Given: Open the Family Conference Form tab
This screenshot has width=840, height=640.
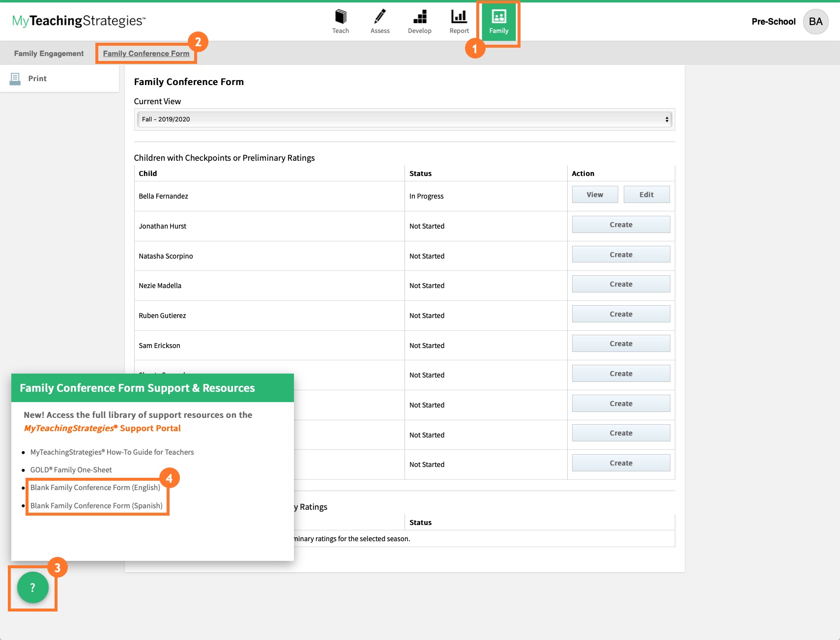Looking at the screenshot, I should [x=146, y=53].
